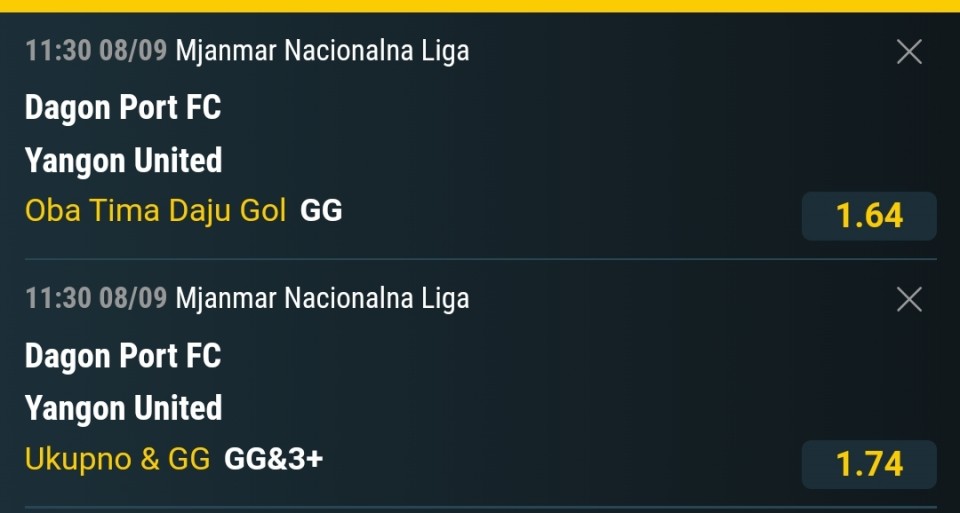This screenshot has width=960, height=513.
Task: Click the 08/09 date on the first bet
Action: click(x=133, y=51)
